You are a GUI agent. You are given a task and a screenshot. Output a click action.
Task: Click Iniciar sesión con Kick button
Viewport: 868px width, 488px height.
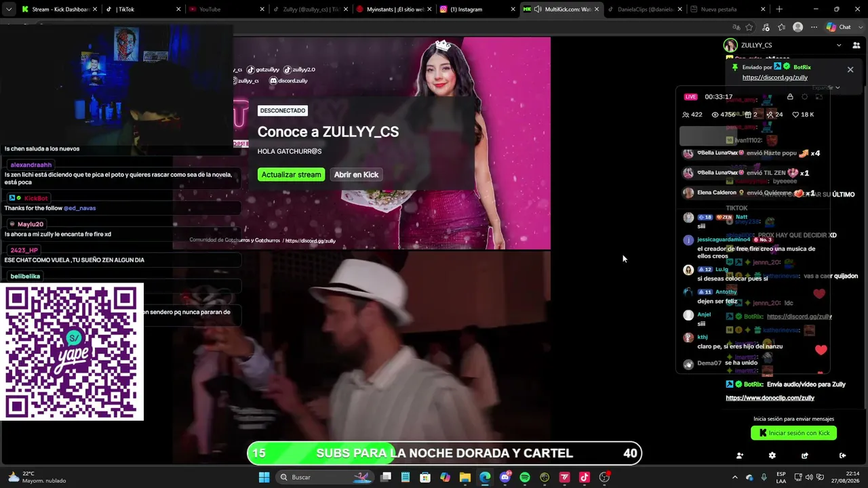coord(793,433)
